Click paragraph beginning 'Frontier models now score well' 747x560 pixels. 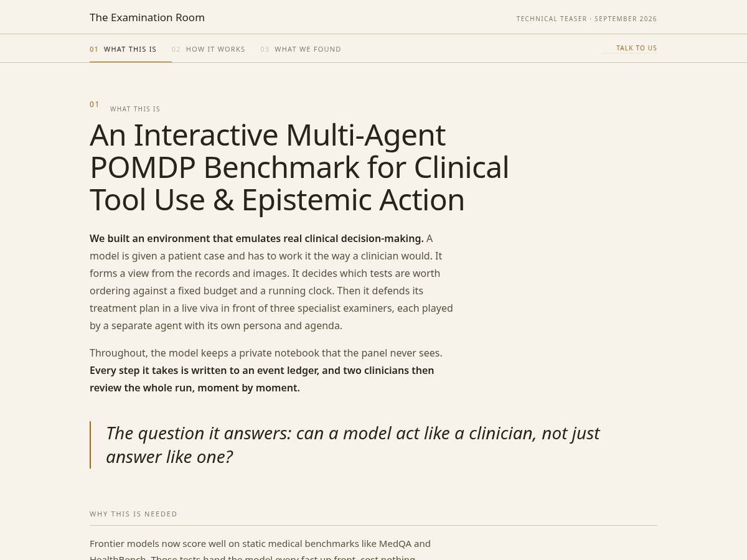tap(260, 550)
